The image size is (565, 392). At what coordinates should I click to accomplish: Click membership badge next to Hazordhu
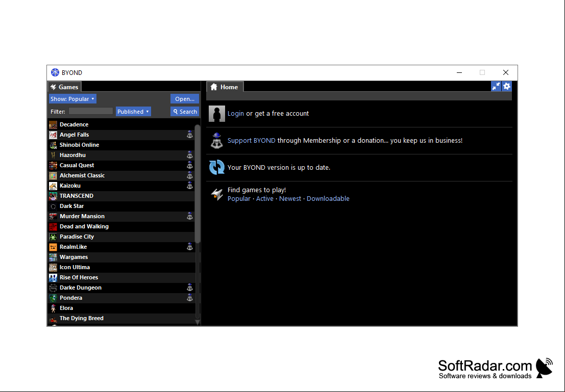click(x=189, y=155)
